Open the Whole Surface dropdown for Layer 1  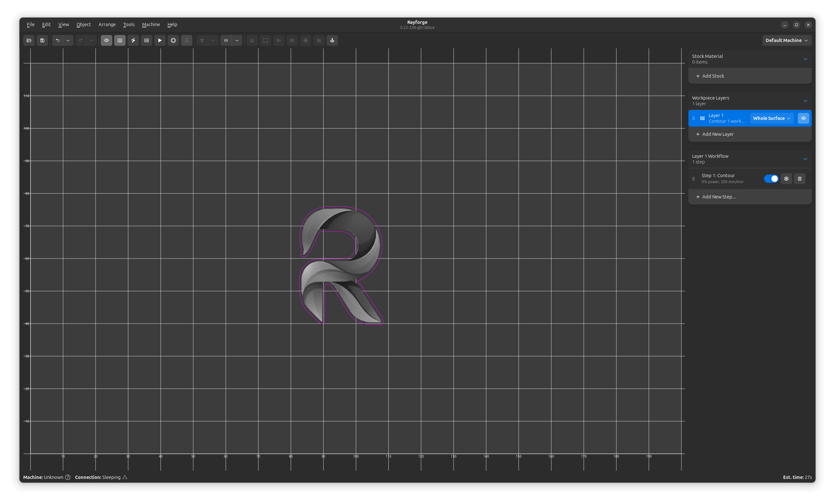point(771,118)
